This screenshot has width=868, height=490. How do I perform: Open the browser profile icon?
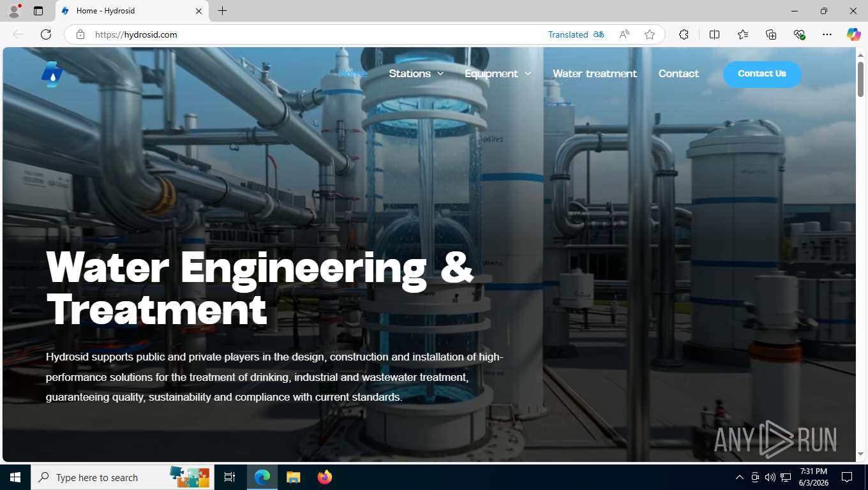[14, 11]
